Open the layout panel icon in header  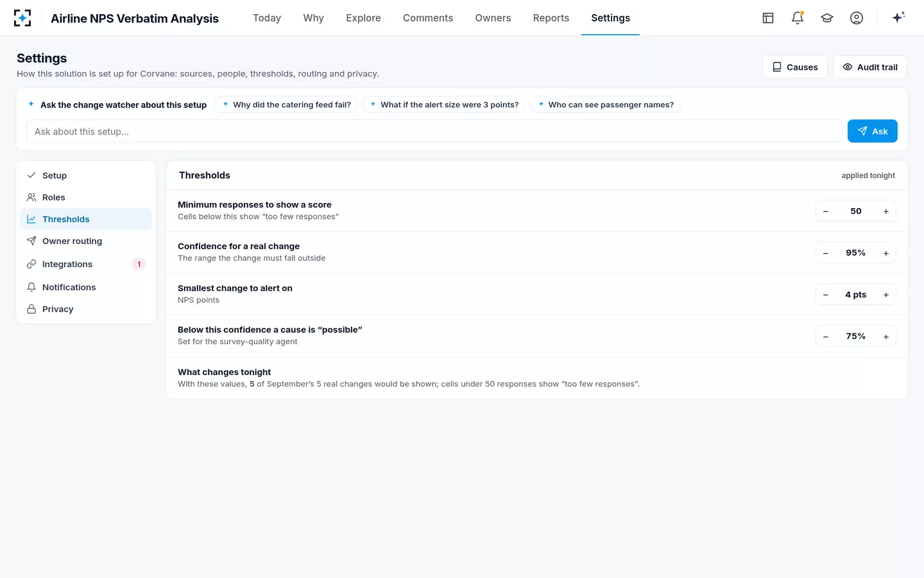point(768,18)
